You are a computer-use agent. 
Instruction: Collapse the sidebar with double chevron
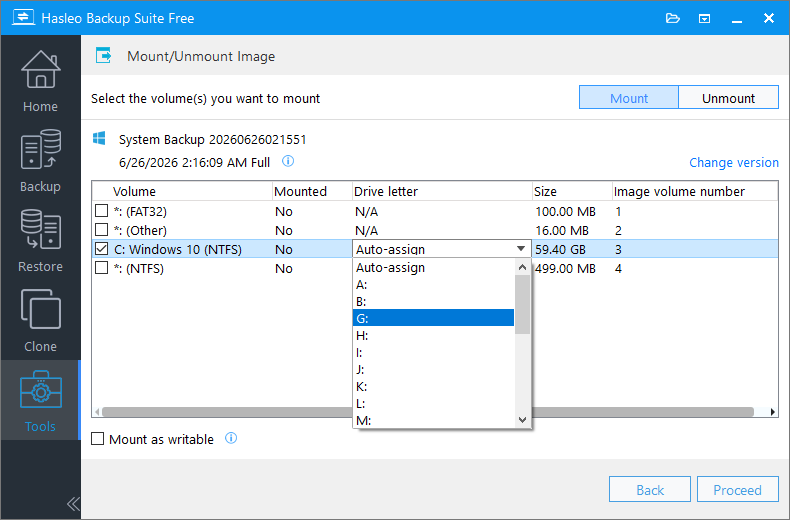[73, 504]
